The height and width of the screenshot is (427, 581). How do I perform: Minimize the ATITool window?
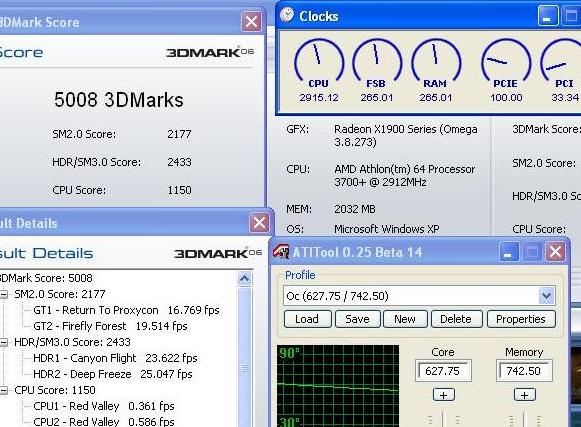508,252
